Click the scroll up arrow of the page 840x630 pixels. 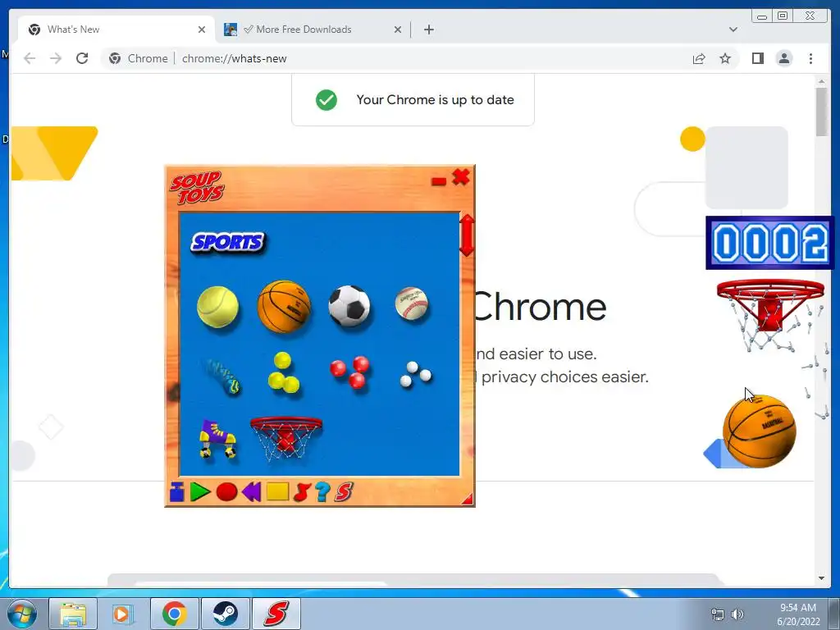pos(821,81)
